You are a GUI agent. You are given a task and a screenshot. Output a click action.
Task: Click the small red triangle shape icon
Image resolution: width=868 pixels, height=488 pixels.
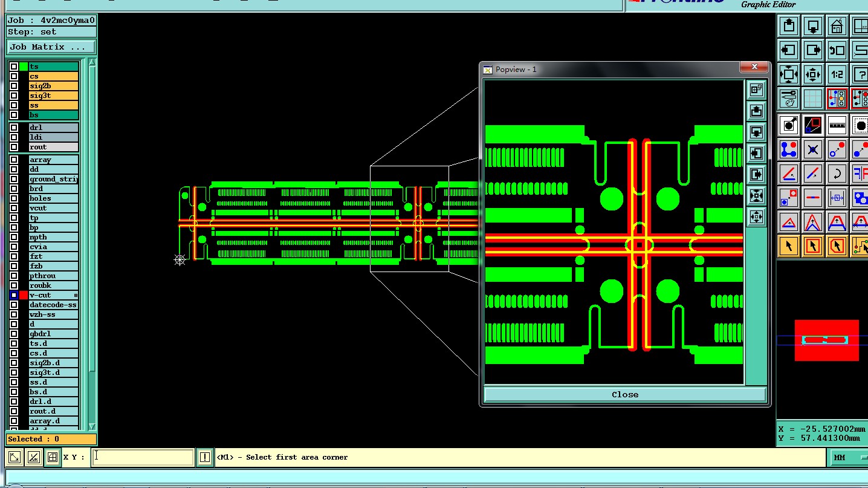pyautogui.click(x=789, y=222)
